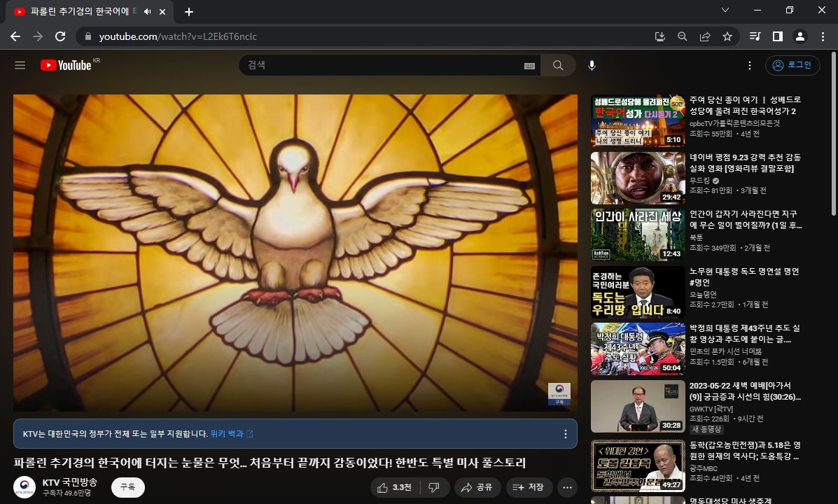This screenshot has height=504, width=838.
Task: Select the YouTube video tab
Action: (89, 12)
